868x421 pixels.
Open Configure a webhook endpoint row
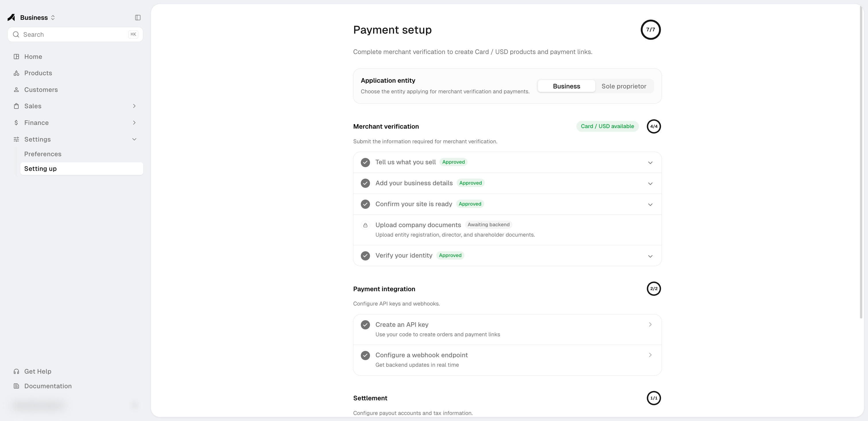pyautogui.click(x=507, y=360)
